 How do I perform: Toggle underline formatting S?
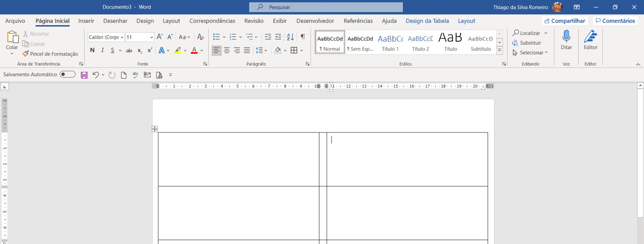point(113,50)
